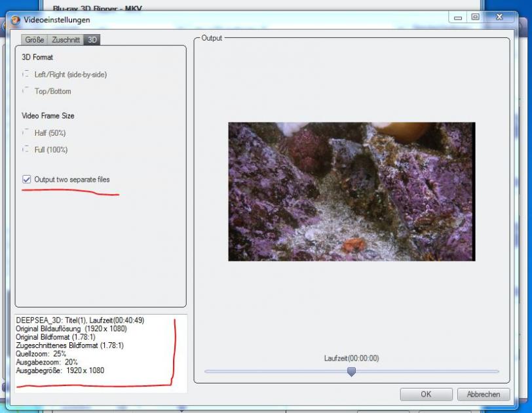Confirm settings with OK button
This screenshot has height=413, width=532.
pyautogui.click(x=426, y=395)
